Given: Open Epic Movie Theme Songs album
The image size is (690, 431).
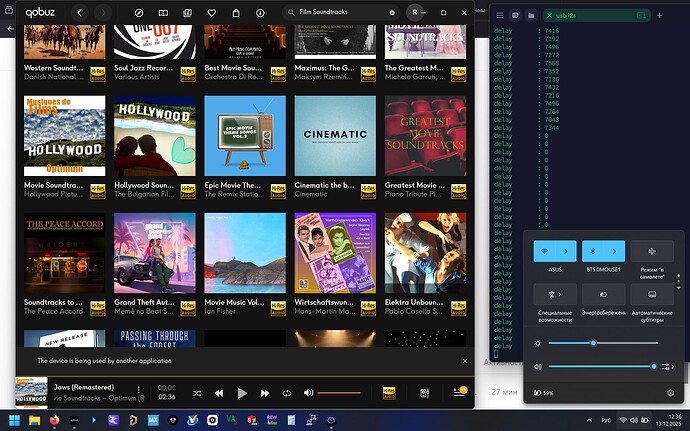Looking at the screenshot, I should 245,136.
